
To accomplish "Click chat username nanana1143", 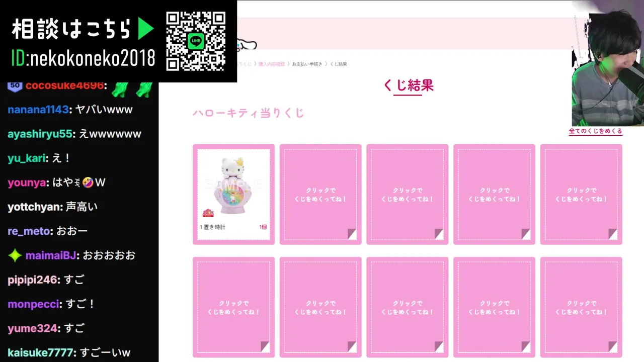I will (38, 110).
